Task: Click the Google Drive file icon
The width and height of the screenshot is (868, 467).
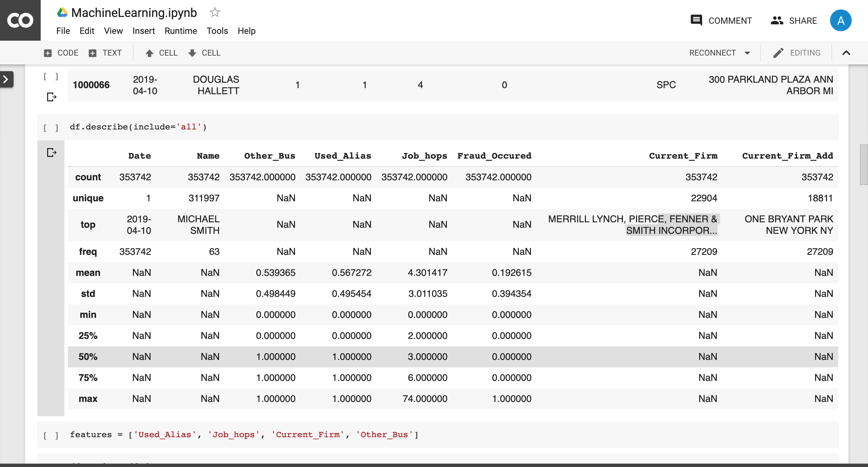Action: click(62, 13)
